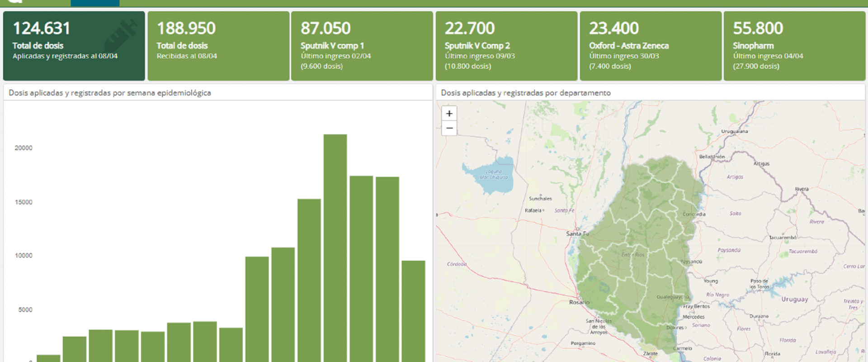The height and width of the screenshot is (362, 868).
Task: Click the 'Dosis por semana epidemiológica' panel title
Action: 109,93
